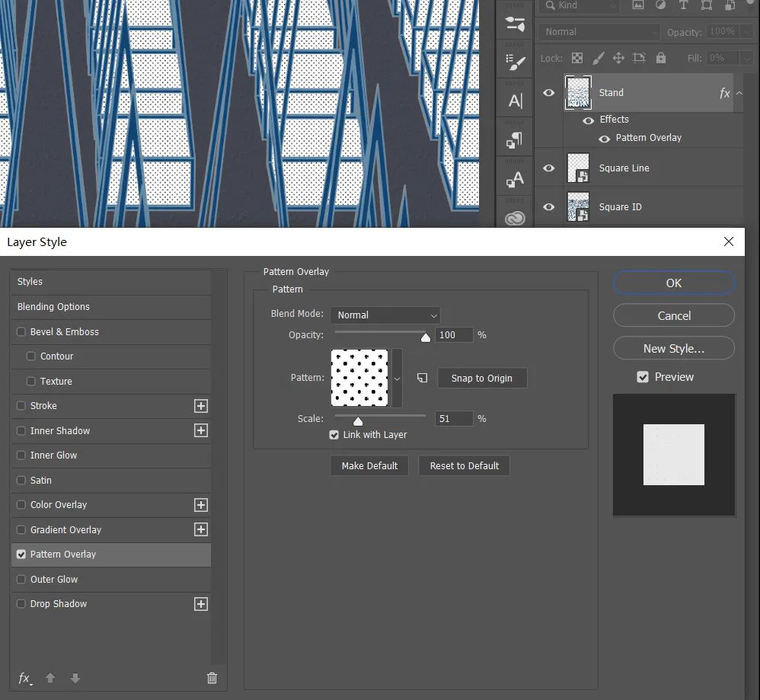Open the Paragraph Styles panel icon
Viewport: 760px width, 700px height.
coord(516,140)
